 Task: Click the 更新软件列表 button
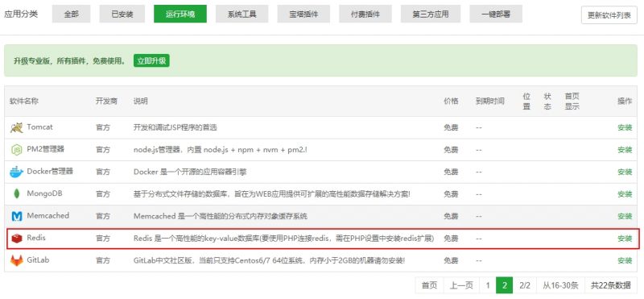[x=609, y=15]
